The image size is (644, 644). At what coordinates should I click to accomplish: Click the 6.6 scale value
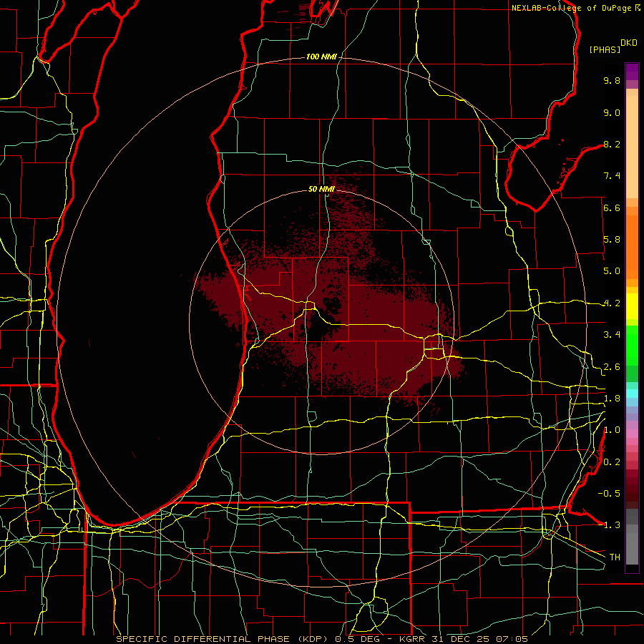(x=612, y=208)
